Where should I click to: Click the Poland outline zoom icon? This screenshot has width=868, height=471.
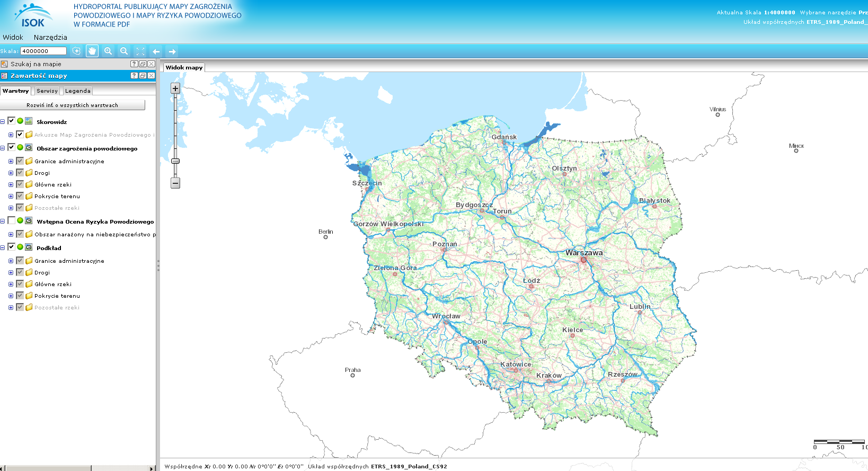coord(76,51)
